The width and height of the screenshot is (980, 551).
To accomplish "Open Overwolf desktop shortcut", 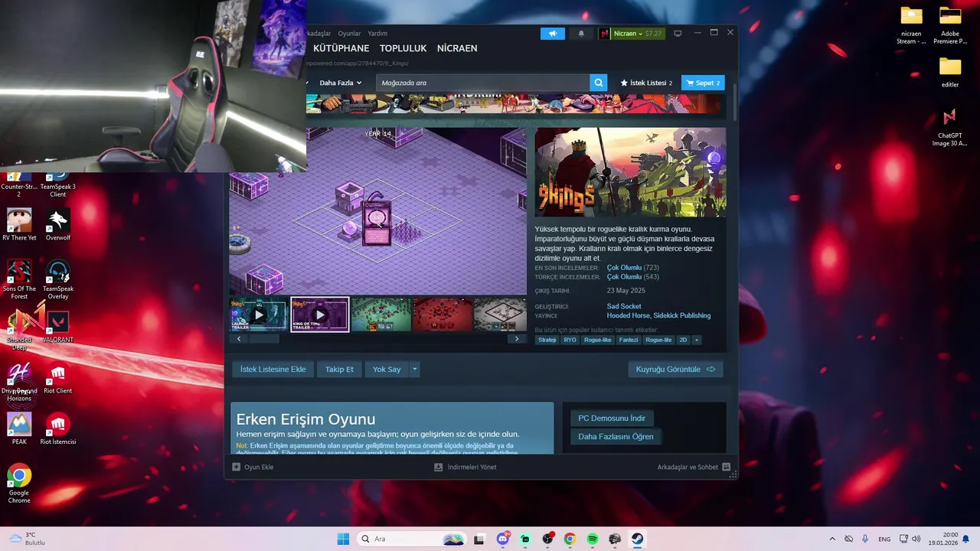I will [57, 225].
